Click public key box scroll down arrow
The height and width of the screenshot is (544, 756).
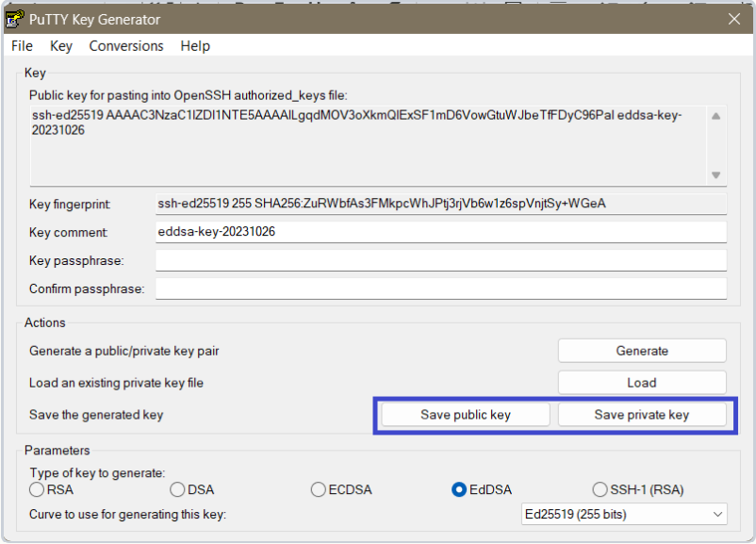click(716, 175)
